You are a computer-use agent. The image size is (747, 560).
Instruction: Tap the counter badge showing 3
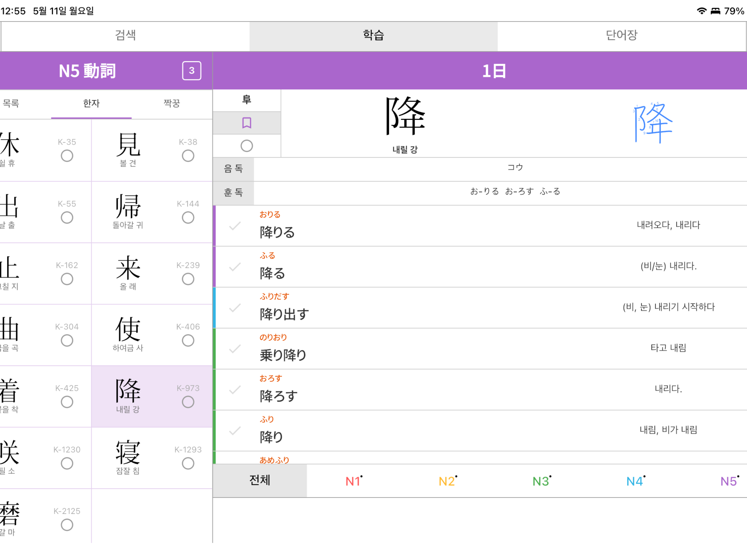pos(192,71)
